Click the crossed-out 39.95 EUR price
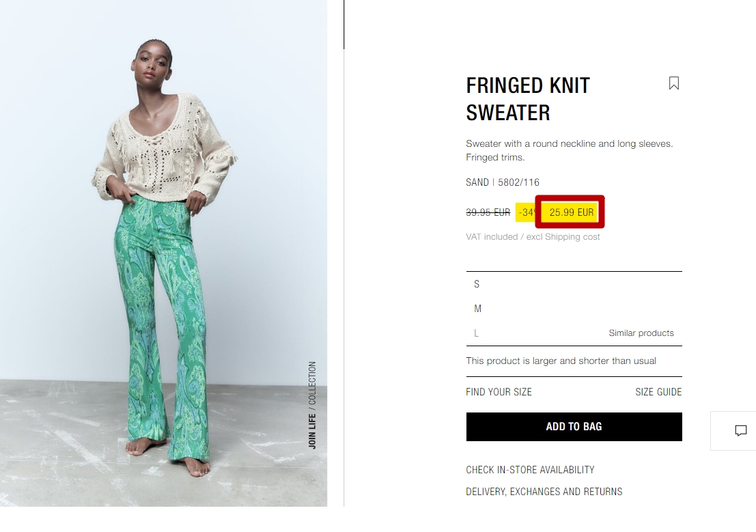 pyautogui.click(x=488, y=212)
